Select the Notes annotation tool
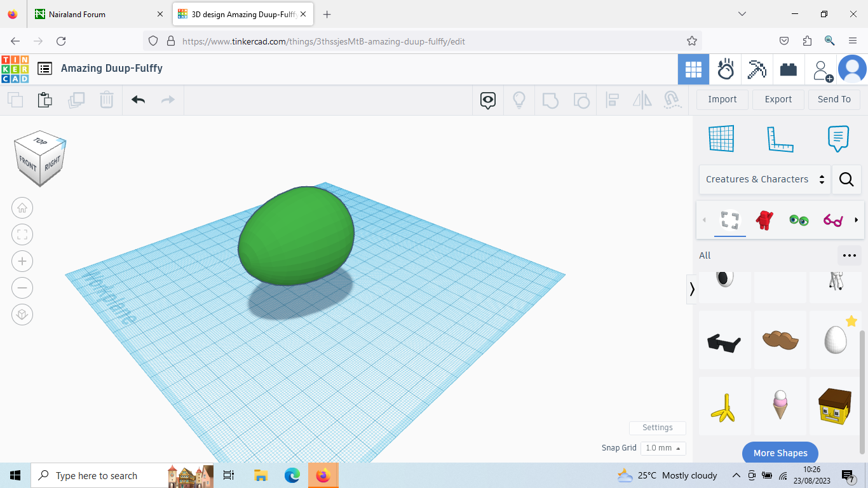The height and width of the screenshot is (488, 868). click(x=838, y=139)
